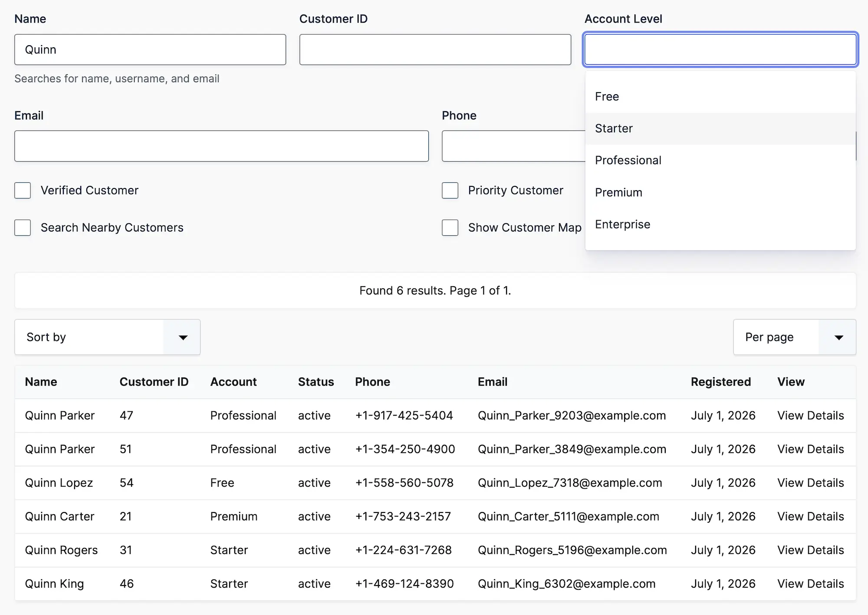Click phone number +1-469-124-8390
Viewport: 868px width, 615px height.
pyautogui.click(x=404, y=584)
